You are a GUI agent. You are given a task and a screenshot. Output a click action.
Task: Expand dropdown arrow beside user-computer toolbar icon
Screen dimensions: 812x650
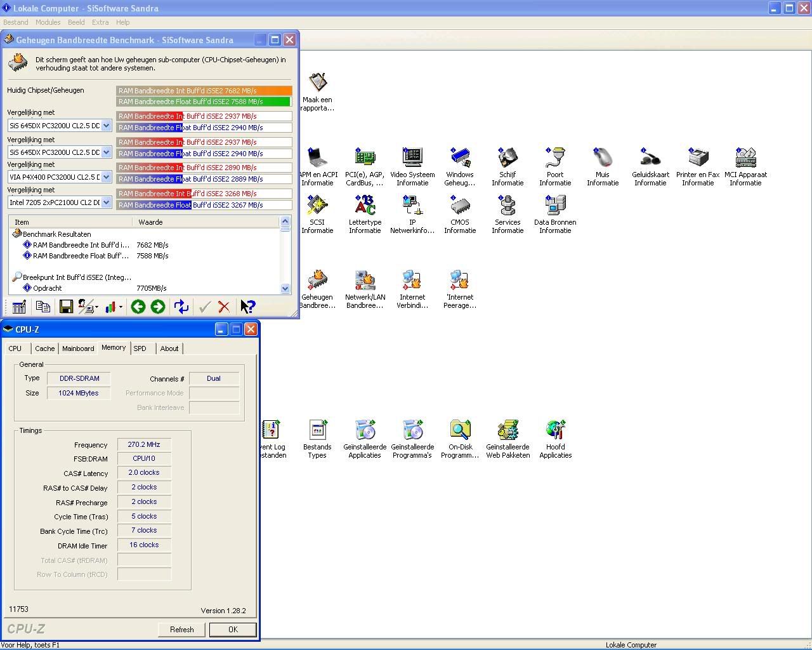click(97, 307)
